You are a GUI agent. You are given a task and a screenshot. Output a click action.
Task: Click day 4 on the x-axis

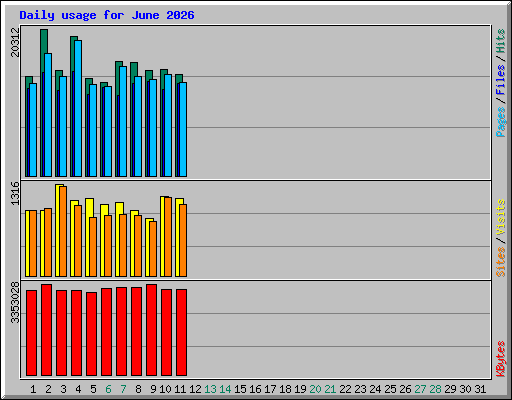[78, 389]
